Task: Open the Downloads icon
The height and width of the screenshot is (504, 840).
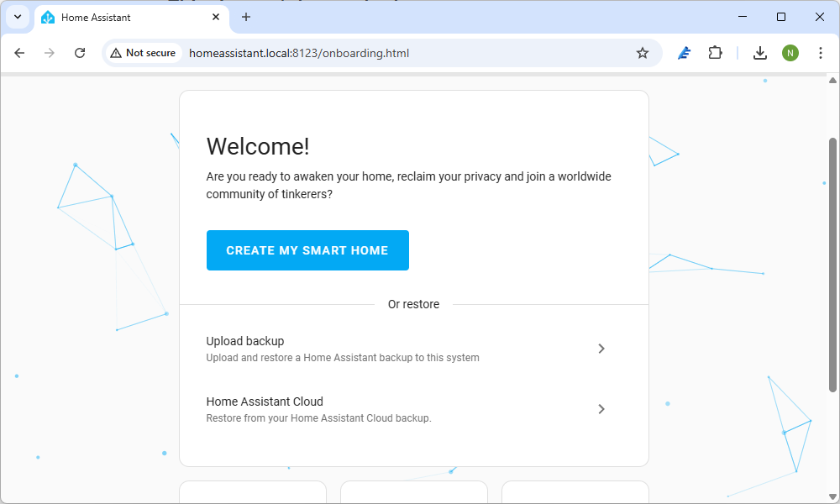Action: pos(760,52)
